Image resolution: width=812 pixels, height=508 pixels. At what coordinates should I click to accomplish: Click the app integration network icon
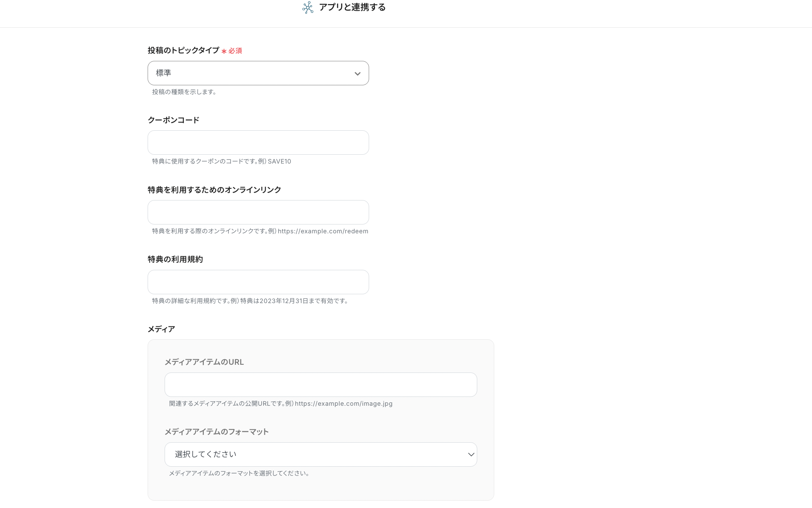[307, 7]
